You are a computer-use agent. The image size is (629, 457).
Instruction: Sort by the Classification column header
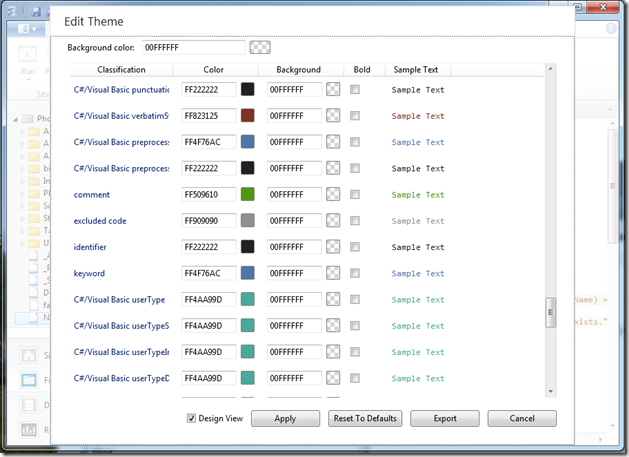tap(121, 69)
